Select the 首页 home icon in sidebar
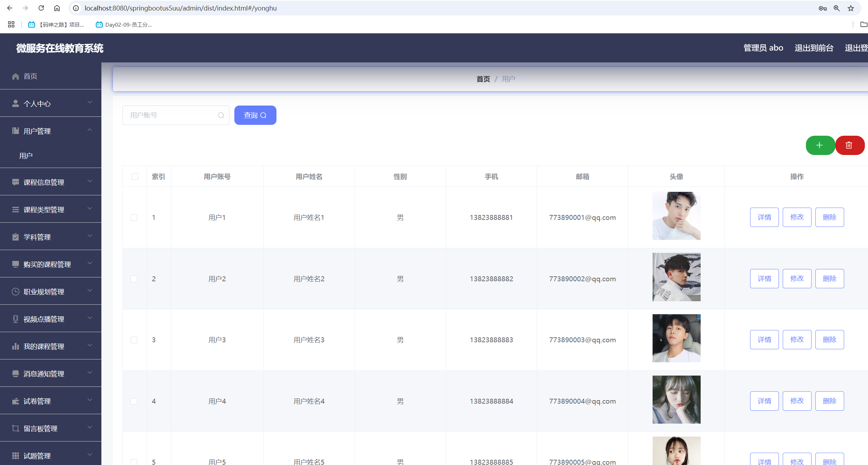Screen dimensions: 868x465 pyautogui.click(x=15, y=76)
